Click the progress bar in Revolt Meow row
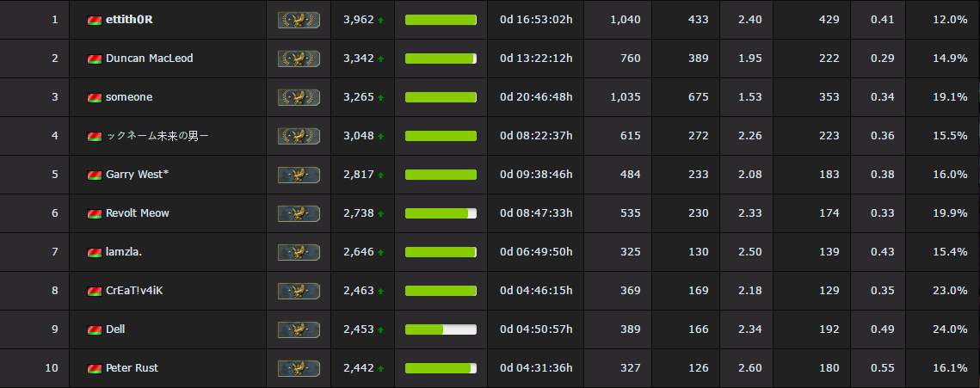Viewport: 980px width, 388px height. [441, 213]
